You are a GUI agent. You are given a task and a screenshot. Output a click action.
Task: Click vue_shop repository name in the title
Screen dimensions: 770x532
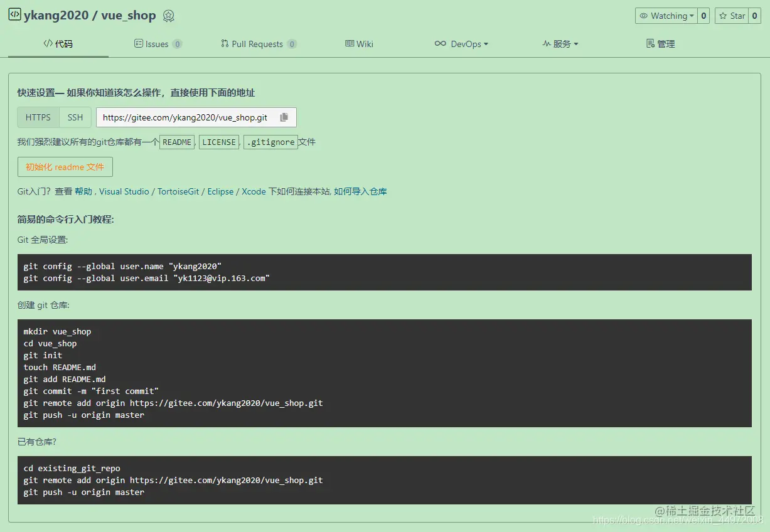coord(129,16)
